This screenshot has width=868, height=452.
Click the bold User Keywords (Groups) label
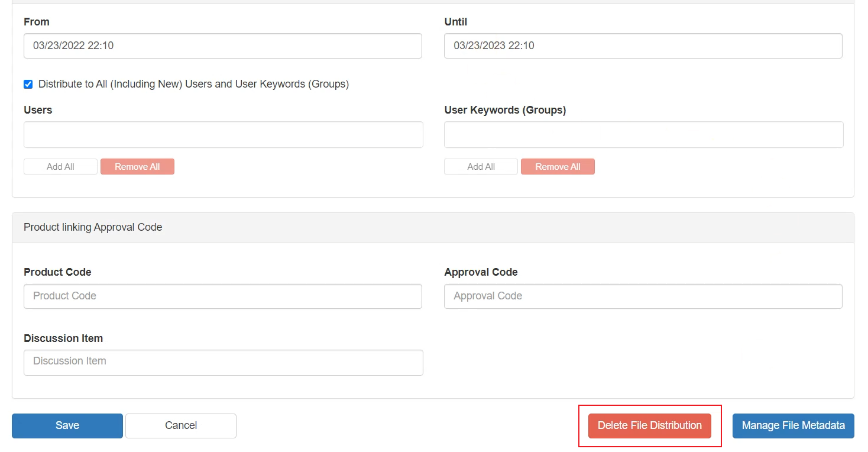[x=505, y=110]
